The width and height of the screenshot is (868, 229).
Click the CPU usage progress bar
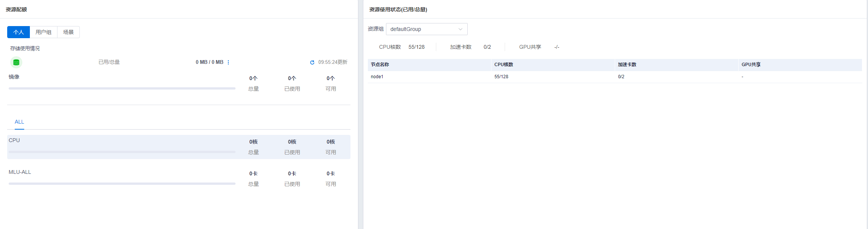[122, 152]
